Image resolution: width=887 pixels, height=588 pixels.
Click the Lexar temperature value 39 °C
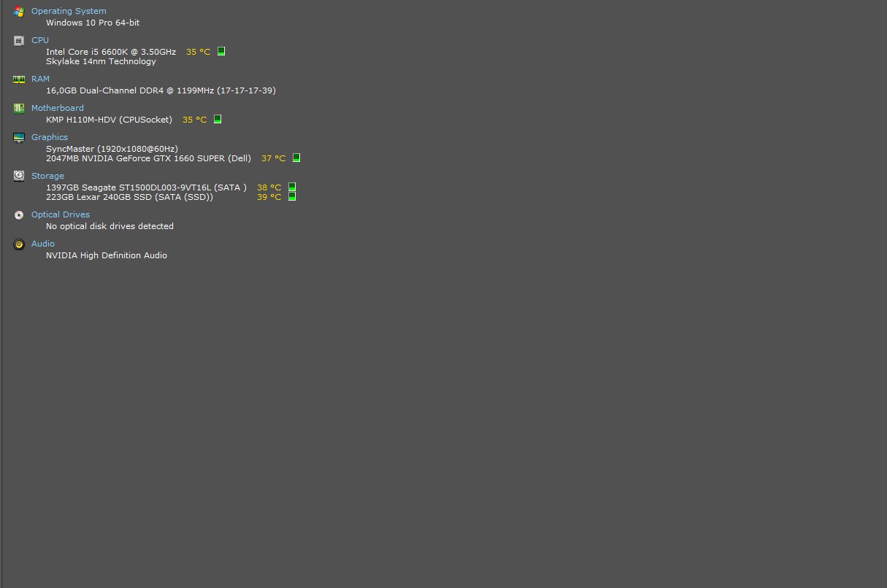click(269, 197)
